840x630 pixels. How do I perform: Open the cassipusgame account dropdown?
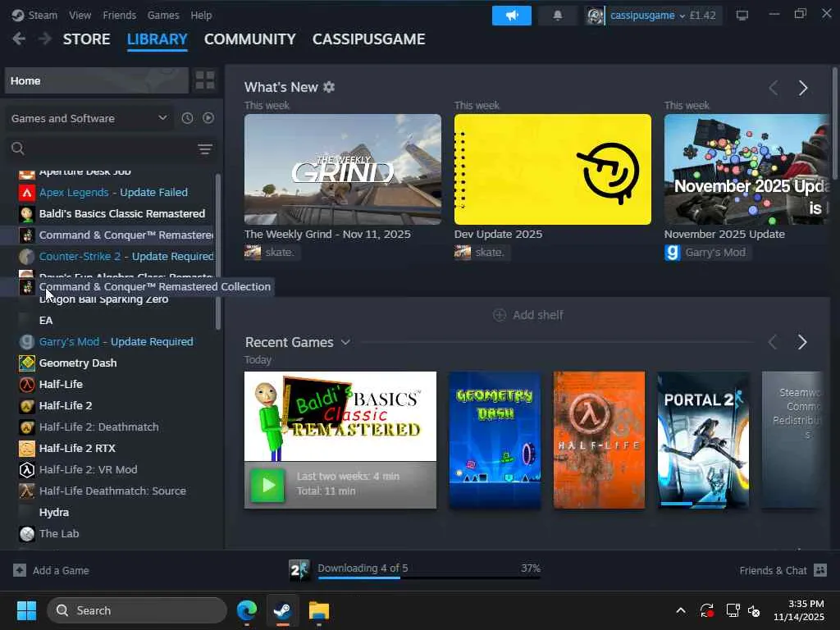click(x=648, y=16)
